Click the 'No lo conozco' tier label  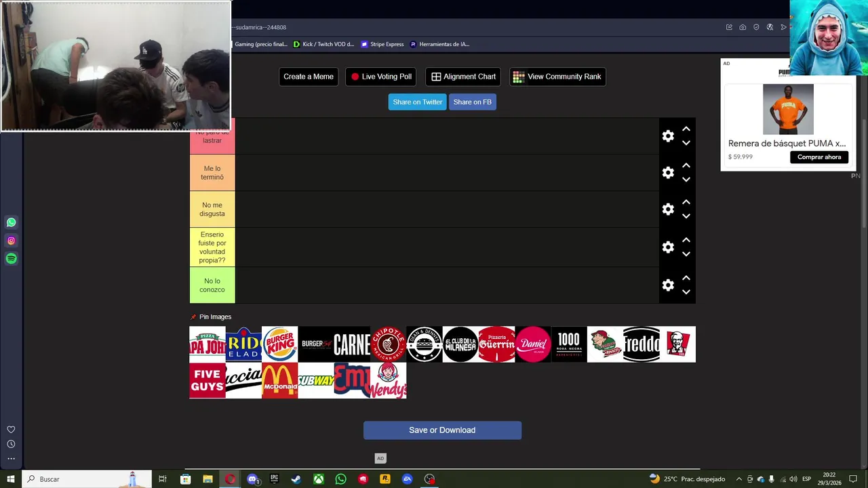[x=212, y=285]
